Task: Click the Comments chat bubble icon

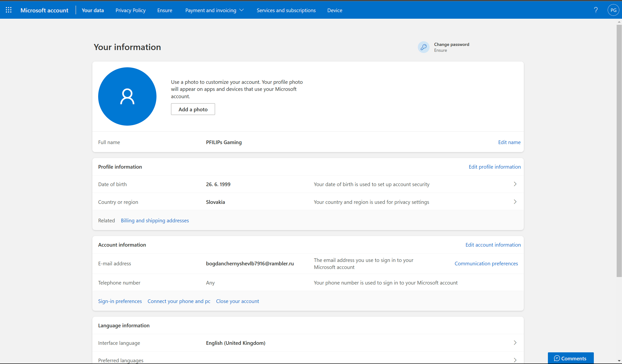Action: (x=557, y=358)
